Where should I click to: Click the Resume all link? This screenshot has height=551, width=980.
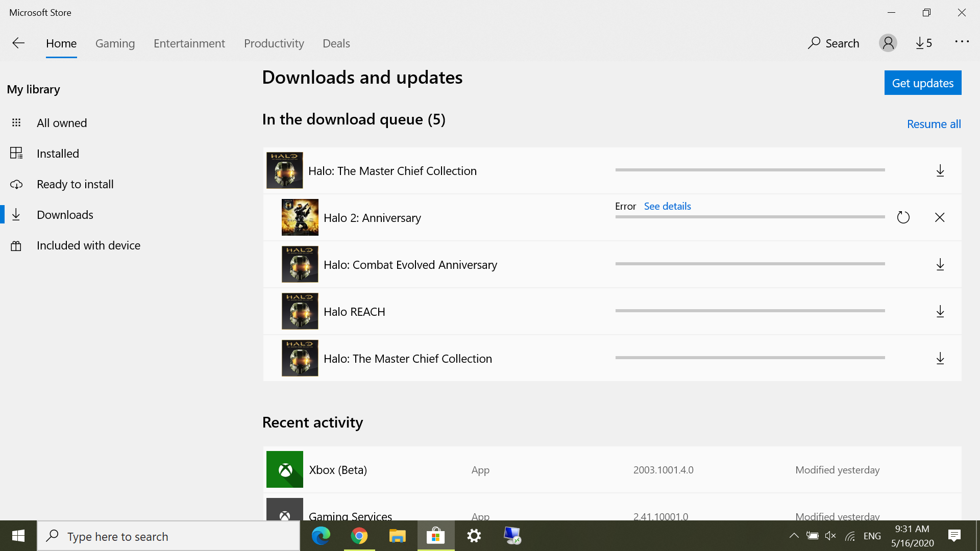point(934,124)
